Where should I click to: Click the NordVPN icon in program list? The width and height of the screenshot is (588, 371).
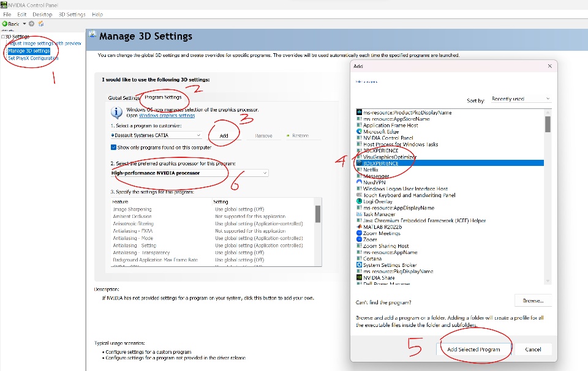click(x=359, y=182)
